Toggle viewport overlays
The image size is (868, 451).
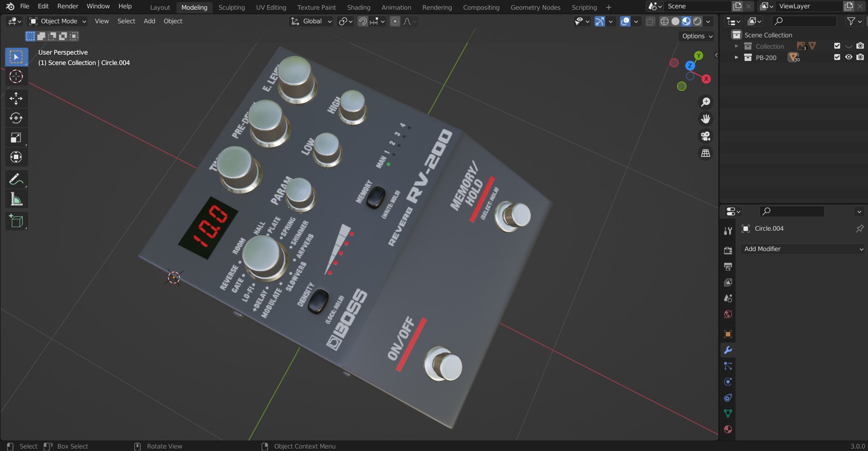pos(625,21)
